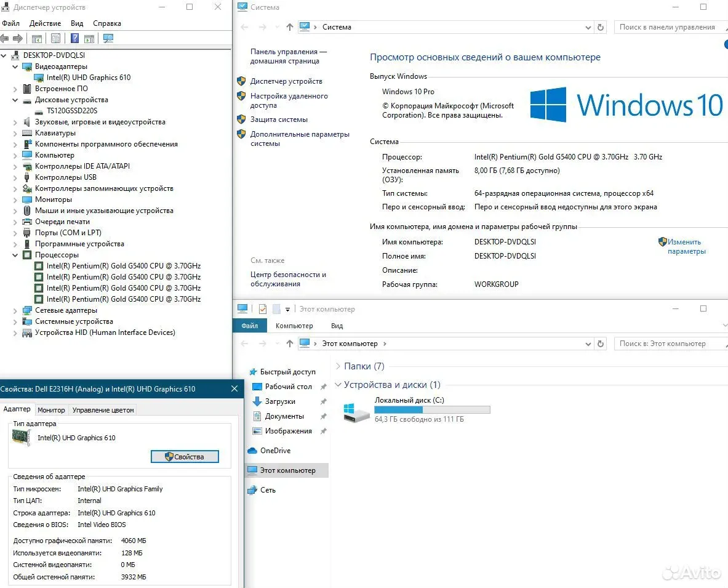Viewport: 728px width, 588px height.
Task: Click Панель управления — домашняя страница link
Action: [x=289, y=56]
